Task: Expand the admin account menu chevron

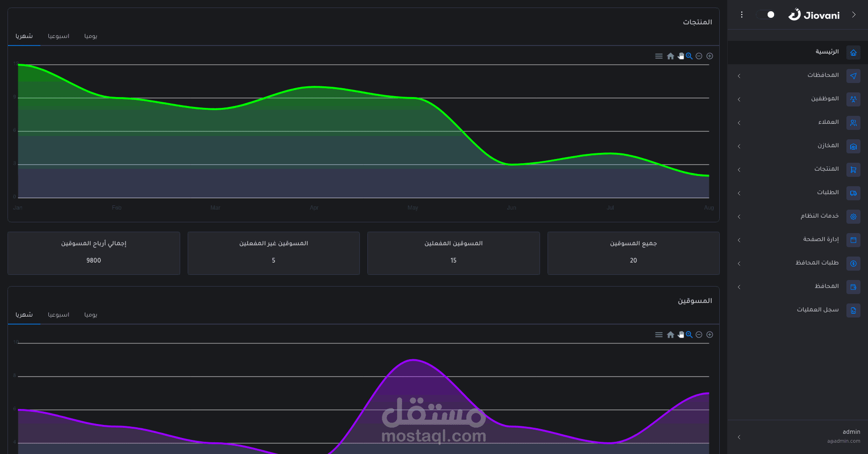Action: click(739, 437)
